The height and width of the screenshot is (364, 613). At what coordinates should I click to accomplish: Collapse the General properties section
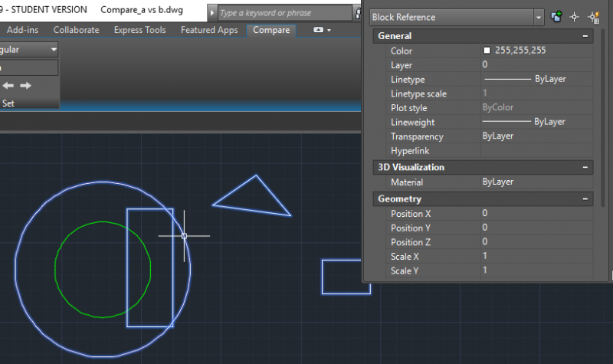585,36
